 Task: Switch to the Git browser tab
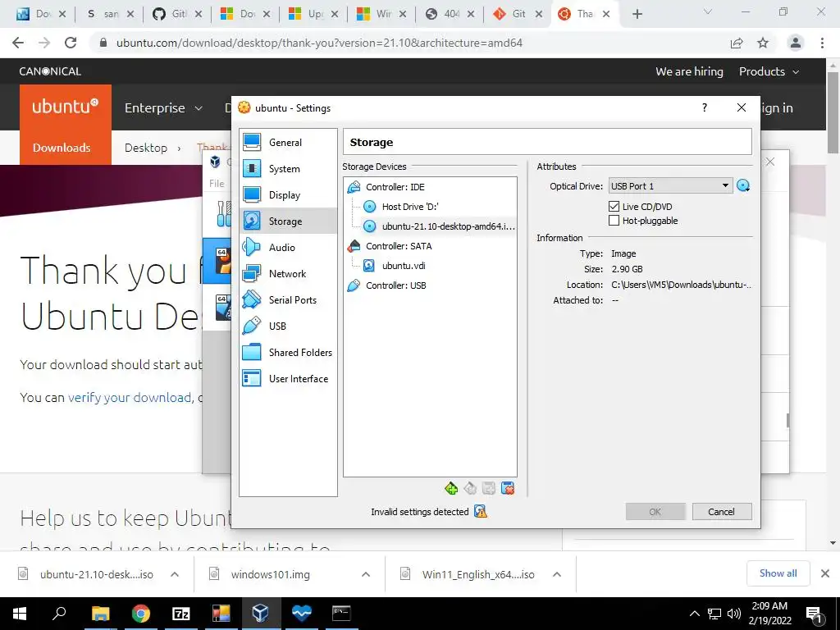(x=518, y=14)
